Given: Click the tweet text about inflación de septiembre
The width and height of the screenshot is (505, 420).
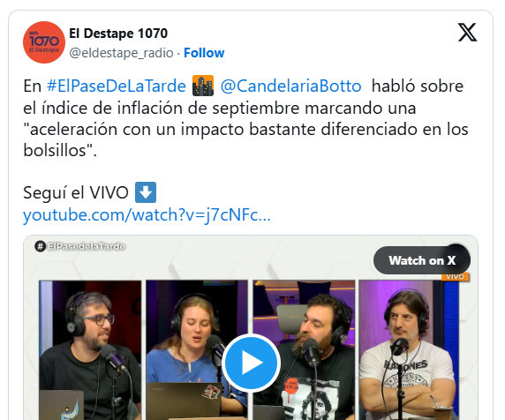Looking at the screenshot, I should 245,118.
